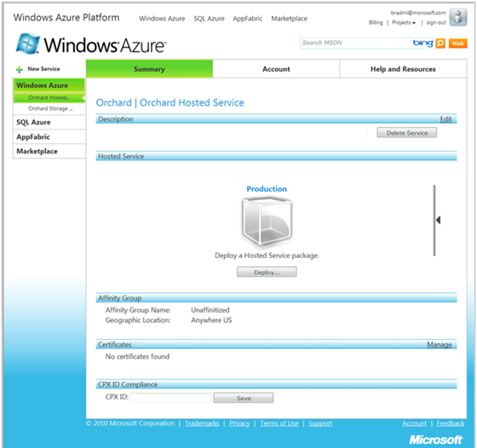The image size is (477, 448).
Task: Click the Windows Azure Platform header title
Action: (66, 18)
